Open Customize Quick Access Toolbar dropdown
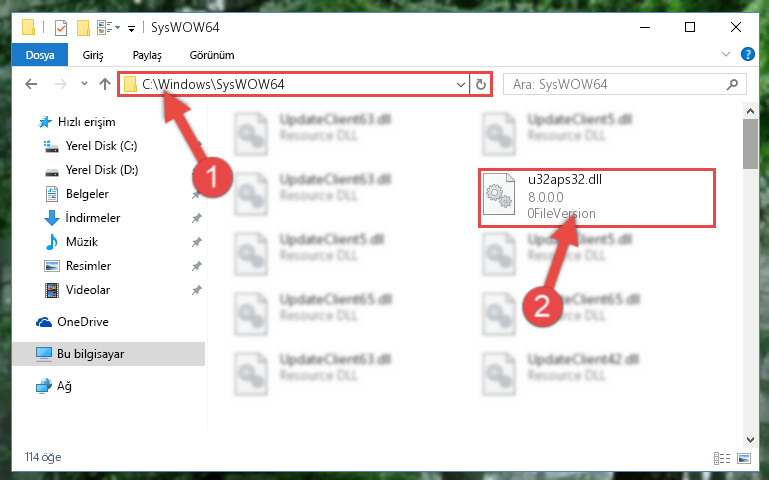 [131, 28]
